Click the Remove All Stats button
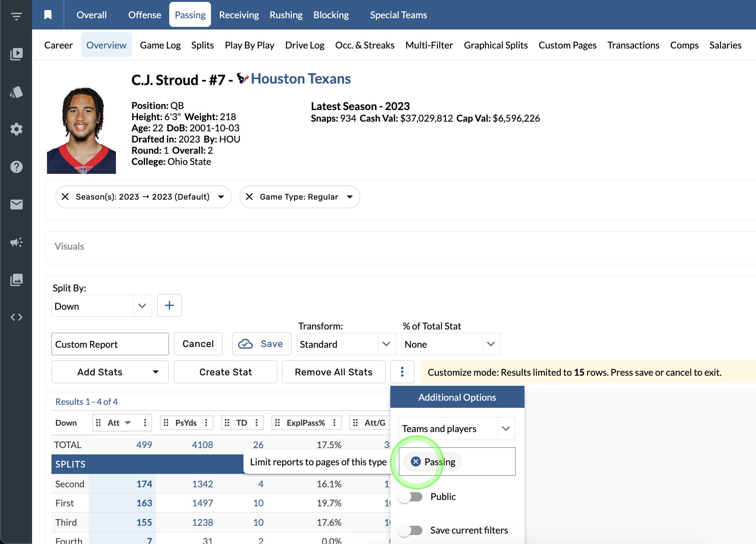756x544 pixels. click(333, 372)
